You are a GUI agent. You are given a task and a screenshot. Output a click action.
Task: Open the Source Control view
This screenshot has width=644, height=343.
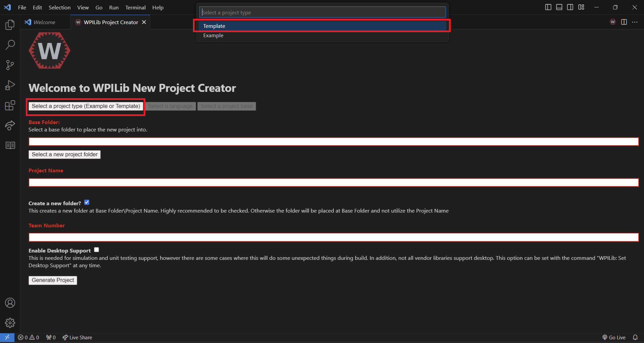10,65
